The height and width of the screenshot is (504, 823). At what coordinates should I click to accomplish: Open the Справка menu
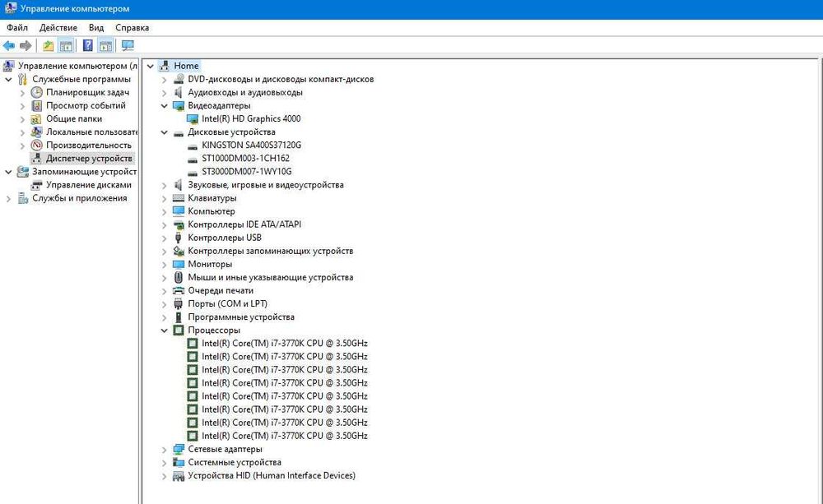133,28
